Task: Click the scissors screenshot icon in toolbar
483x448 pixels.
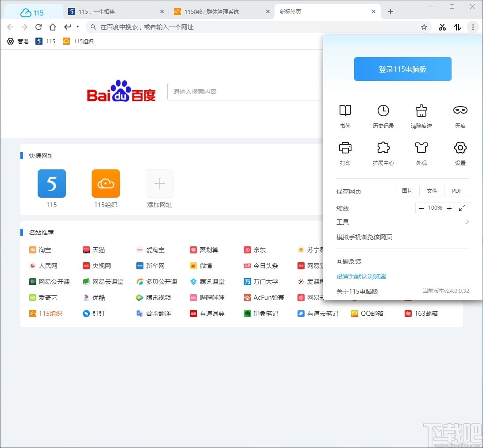Action: click(x=442, y=27)
